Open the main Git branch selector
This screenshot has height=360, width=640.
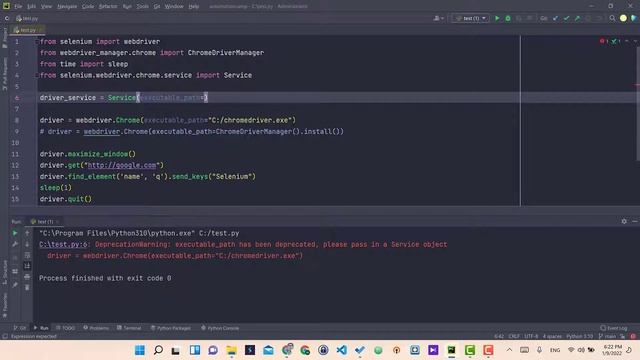[x=607, y=336]
